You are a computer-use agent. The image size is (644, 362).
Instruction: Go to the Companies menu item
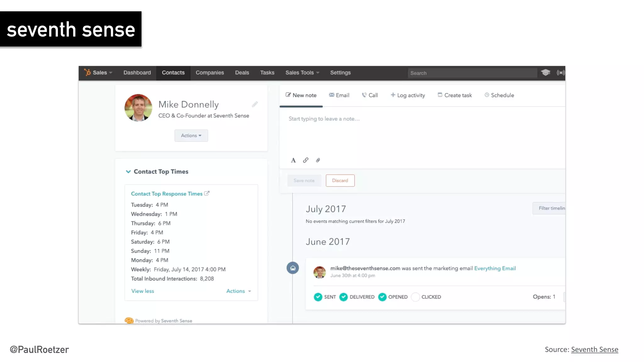click(x=210, y=73)
